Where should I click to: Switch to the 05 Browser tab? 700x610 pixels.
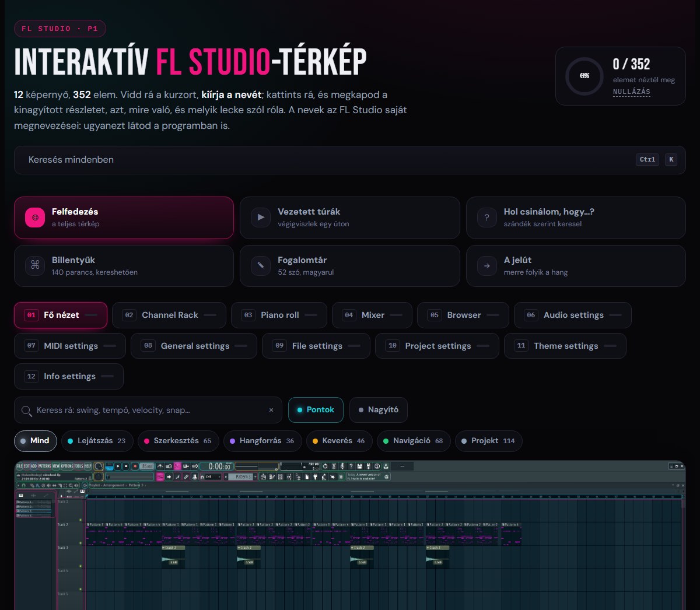click(463, 315)
